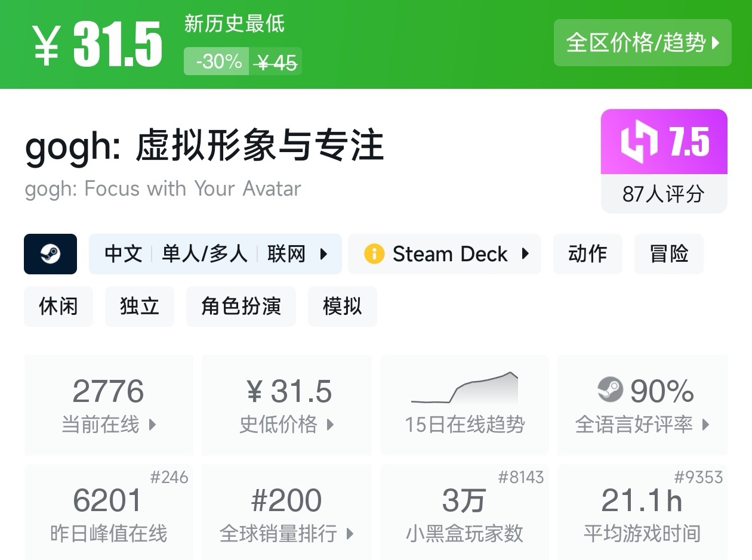Select the 角色扮演 genre tag
The height and width of the screenshot is (560, 752).
point(241,307)
